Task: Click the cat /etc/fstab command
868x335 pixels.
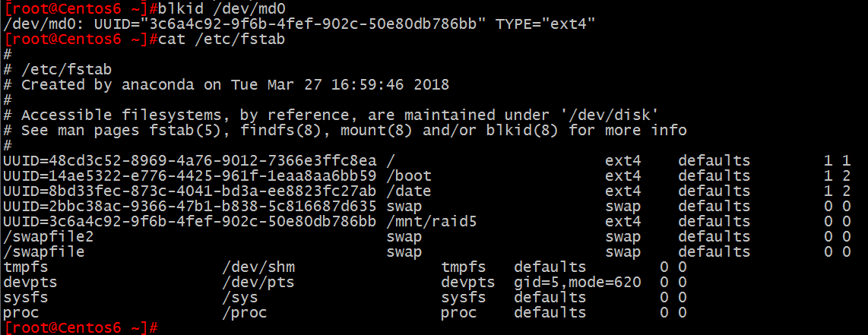Action: tap(221, 40)
